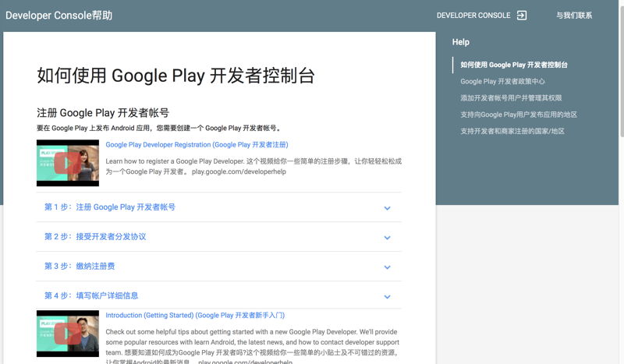
Task: Open Google Play 开发者政策中心 in sidebar
Action: [502, 82]
